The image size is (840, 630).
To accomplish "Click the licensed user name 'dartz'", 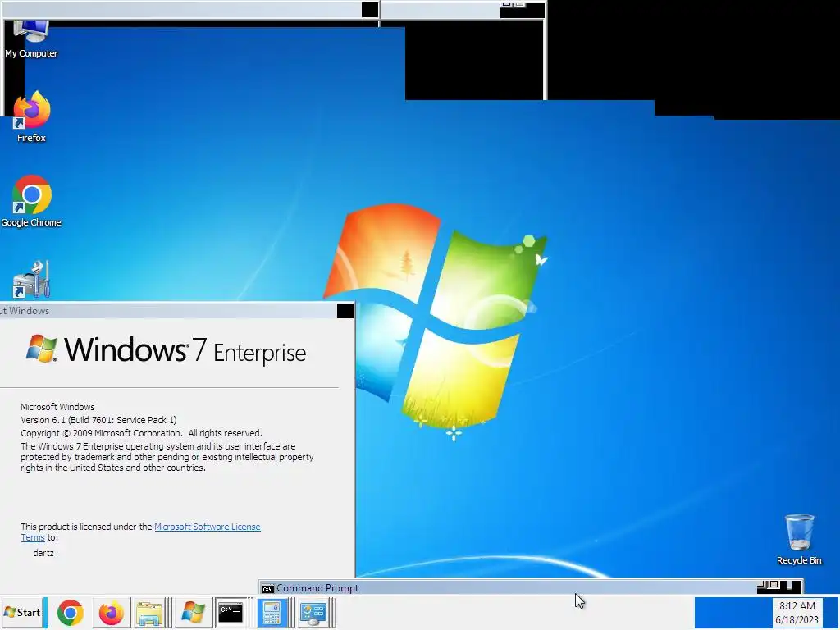I will pos(43,553).
